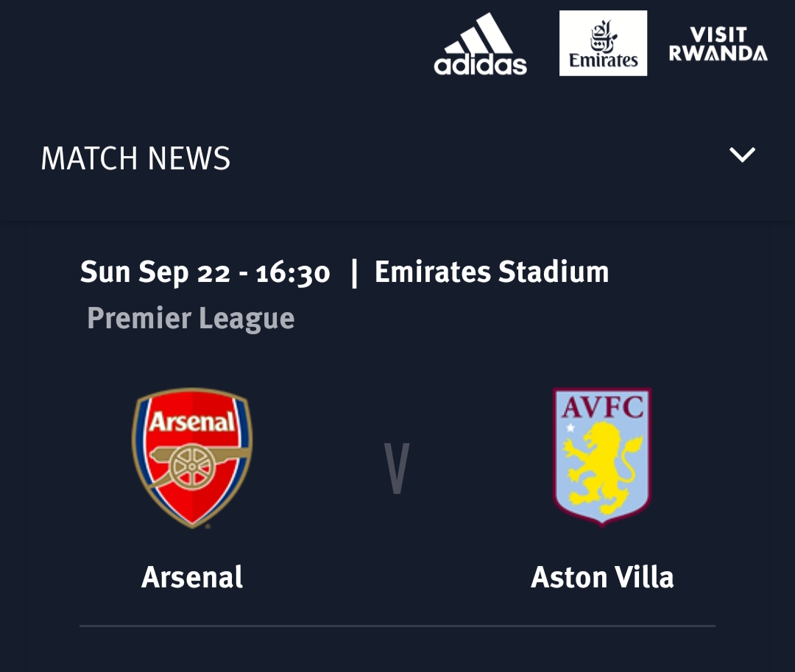Click the divider line below team names
The width and height of the screenshot is (795, 672).
tap(397, 626)
